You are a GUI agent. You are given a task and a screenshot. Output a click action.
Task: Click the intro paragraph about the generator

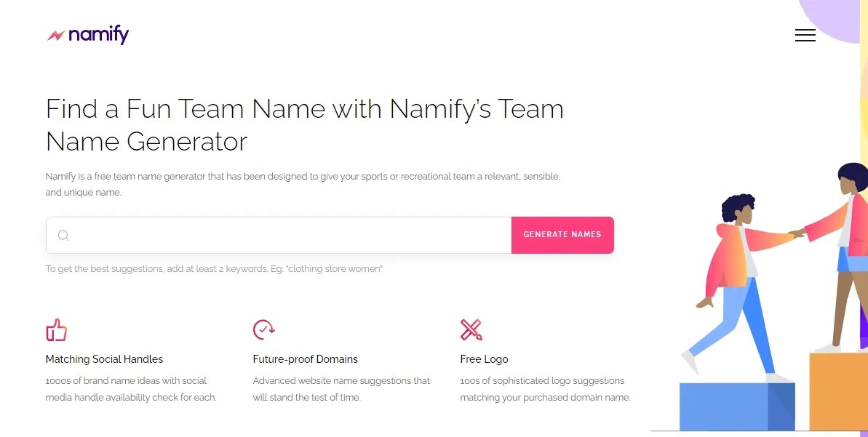click(303, 184)
